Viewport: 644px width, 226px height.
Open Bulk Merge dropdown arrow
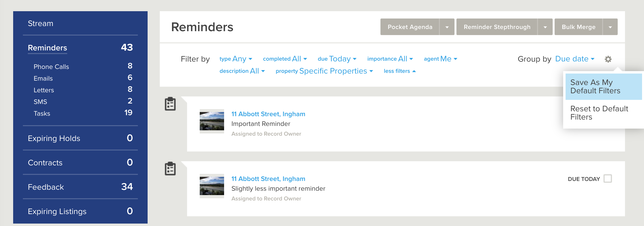pos(610,27)
